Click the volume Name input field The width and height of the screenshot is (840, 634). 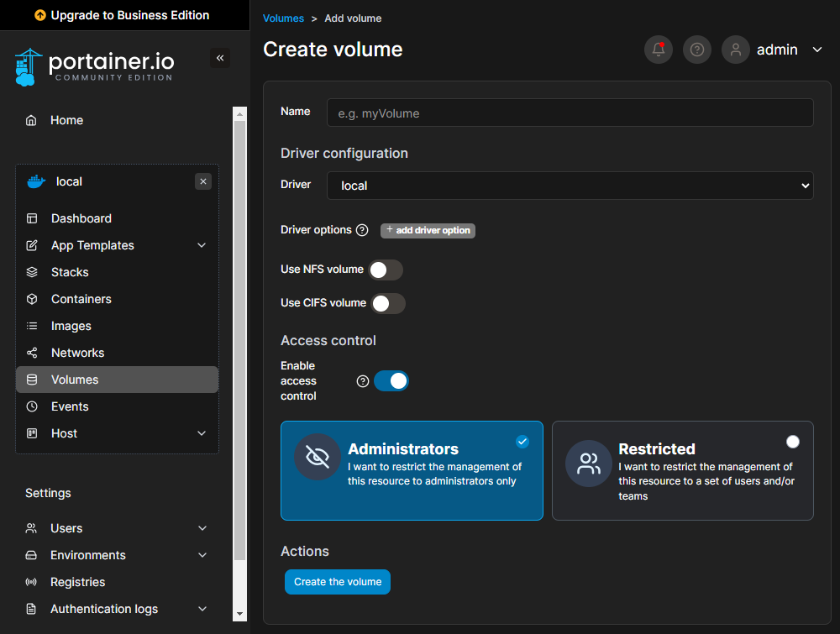click(570, 112)
